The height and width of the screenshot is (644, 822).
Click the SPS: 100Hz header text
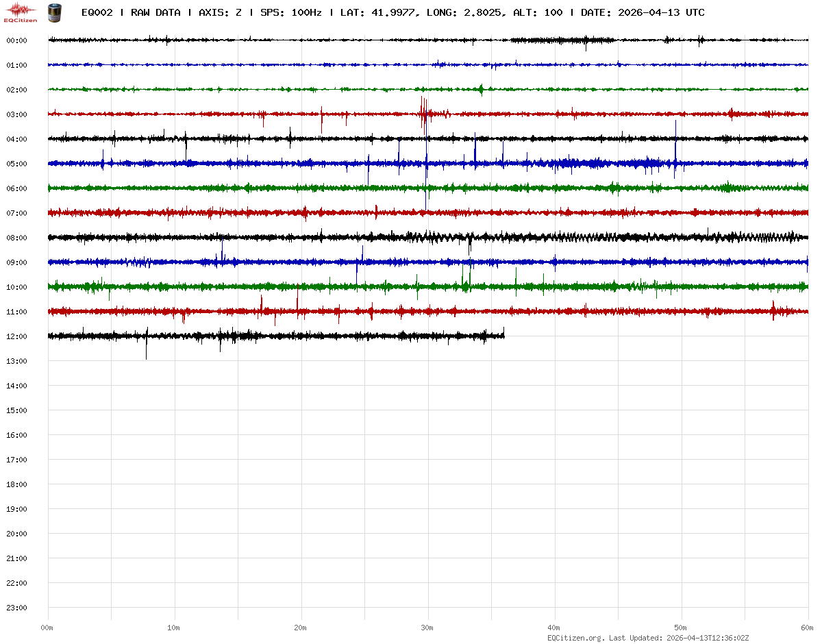291,12
